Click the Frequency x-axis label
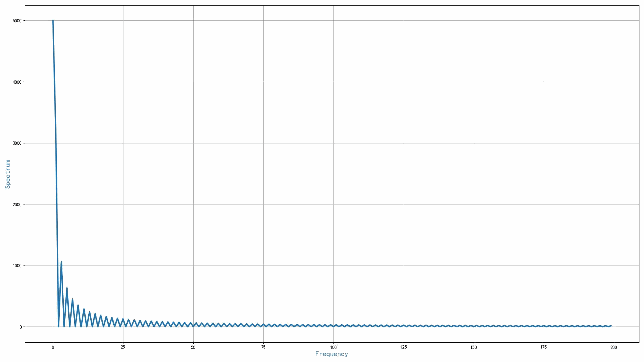644x362 pixels. pyautogui.click(x=331, y=354)
